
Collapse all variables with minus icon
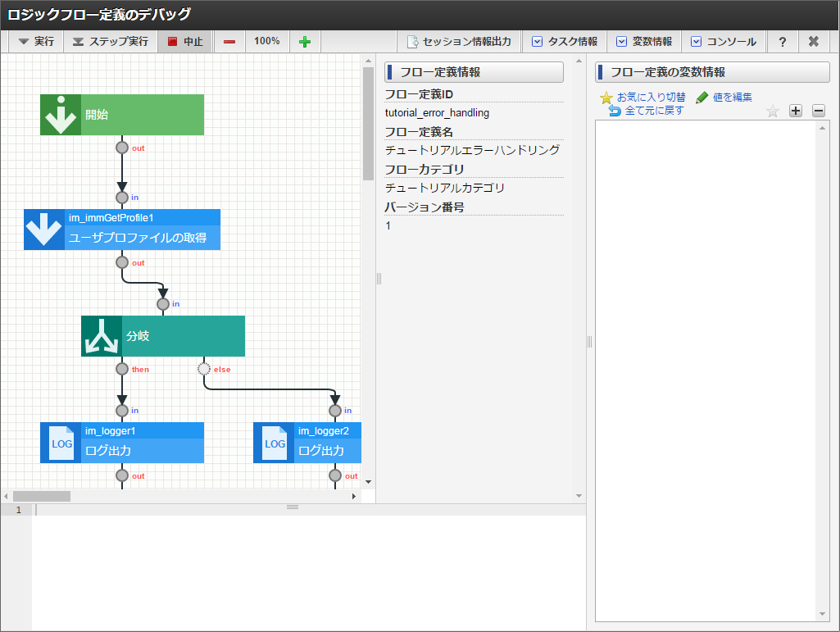[819, 111]
